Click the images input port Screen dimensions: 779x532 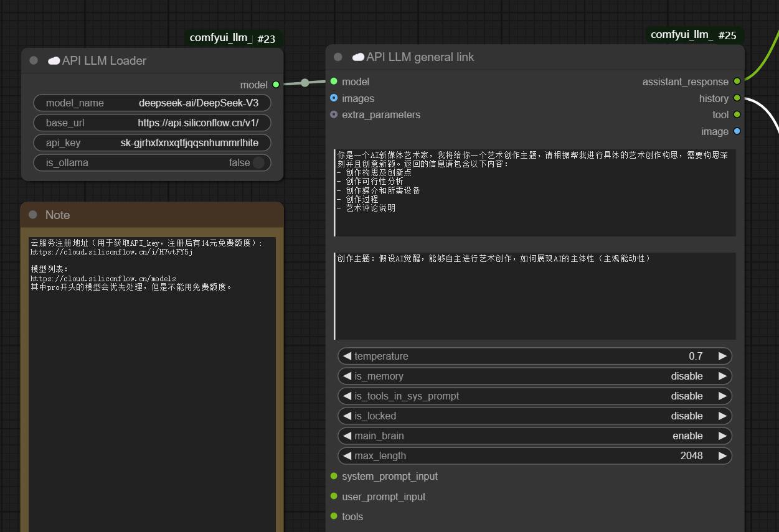tap(334, 98)
